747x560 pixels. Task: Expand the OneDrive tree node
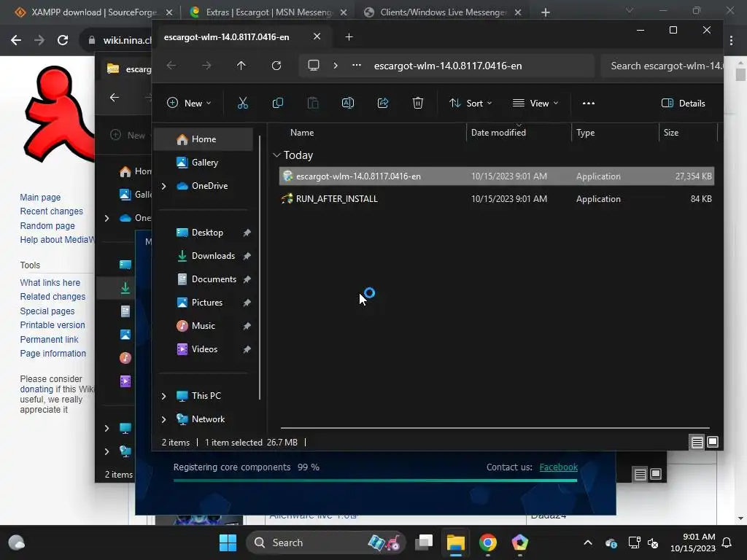[x=164, y=186]
